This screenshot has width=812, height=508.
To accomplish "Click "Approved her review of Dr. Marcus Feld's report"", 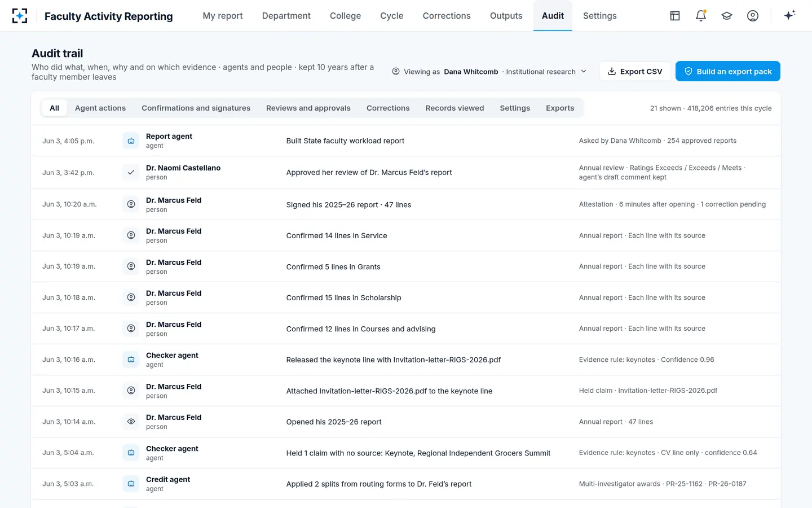I will tap(369, 173).
